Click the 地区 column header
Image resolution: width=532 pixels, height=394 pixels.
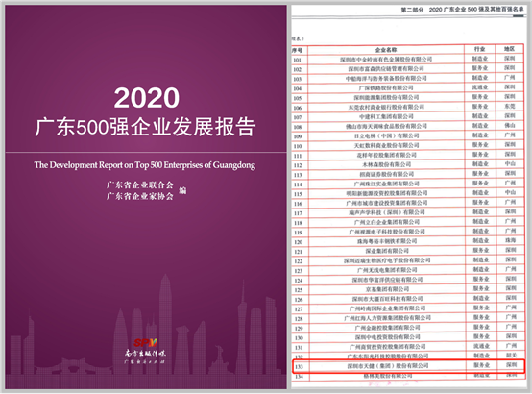pyautogui.click(x=509, y=49)
